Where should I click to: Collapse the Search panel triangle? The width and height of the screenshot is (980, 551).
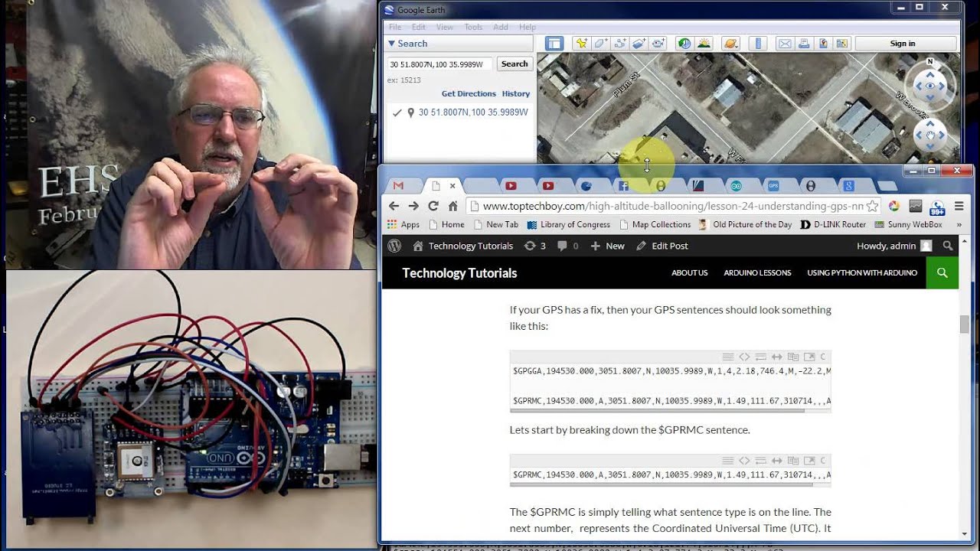point(391,44)
